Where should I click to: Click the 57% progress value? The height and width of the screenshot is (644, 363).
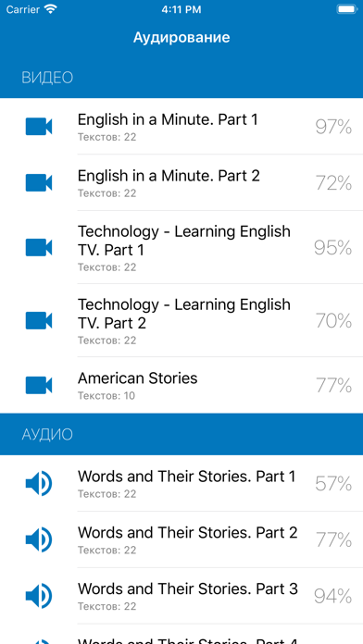(x=333, y=484)
